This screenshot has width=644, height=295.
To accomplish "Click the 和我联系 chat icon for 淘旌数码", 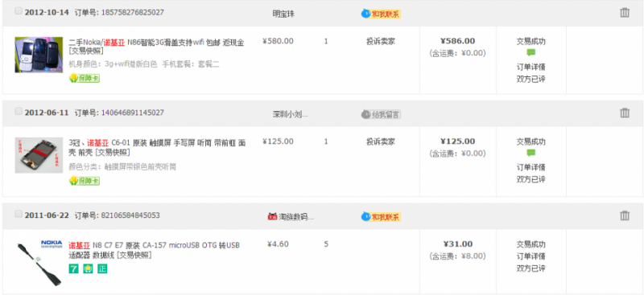I will pyautogui.click(x=381, y=217).
